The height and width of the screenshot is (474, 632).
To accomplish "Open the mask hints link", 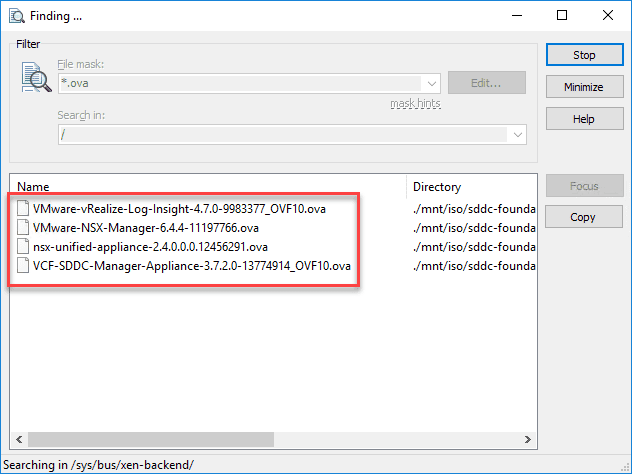I will tap(415, 104).
